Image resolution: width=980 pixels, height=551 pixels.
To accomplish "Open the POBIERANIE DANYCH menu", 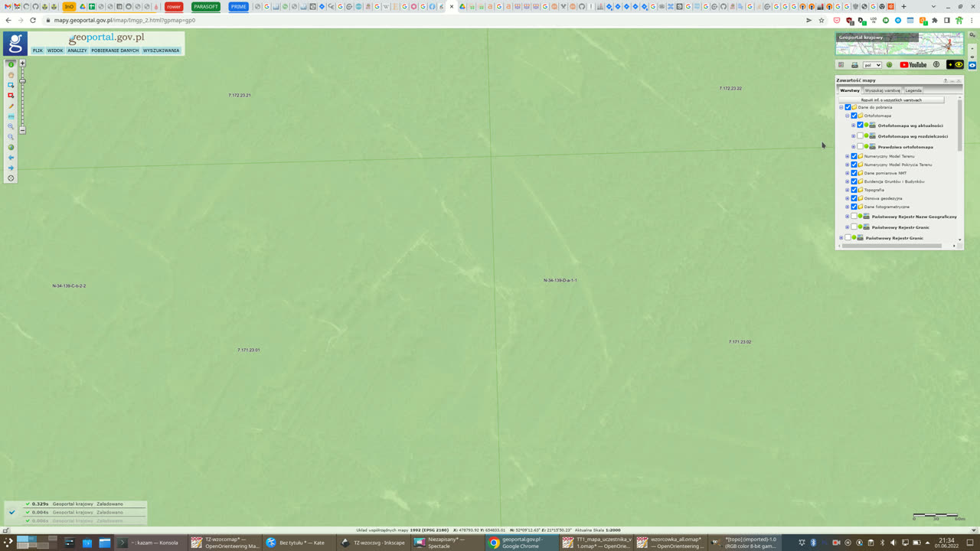I will 115,51.
